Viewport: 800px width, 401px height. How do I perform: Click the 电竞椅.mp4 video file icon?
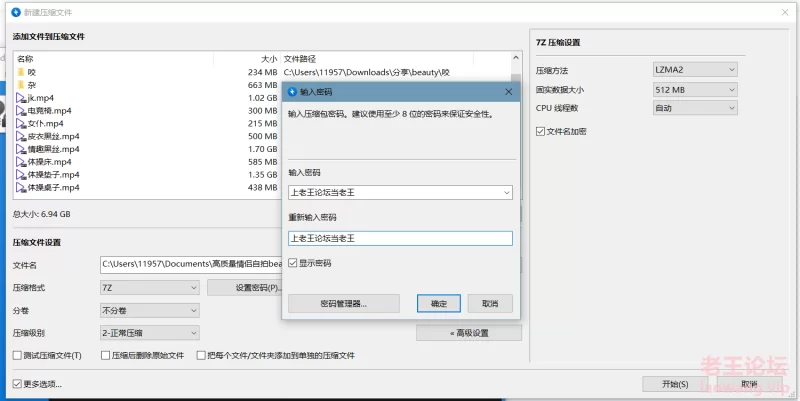(20, 111)
